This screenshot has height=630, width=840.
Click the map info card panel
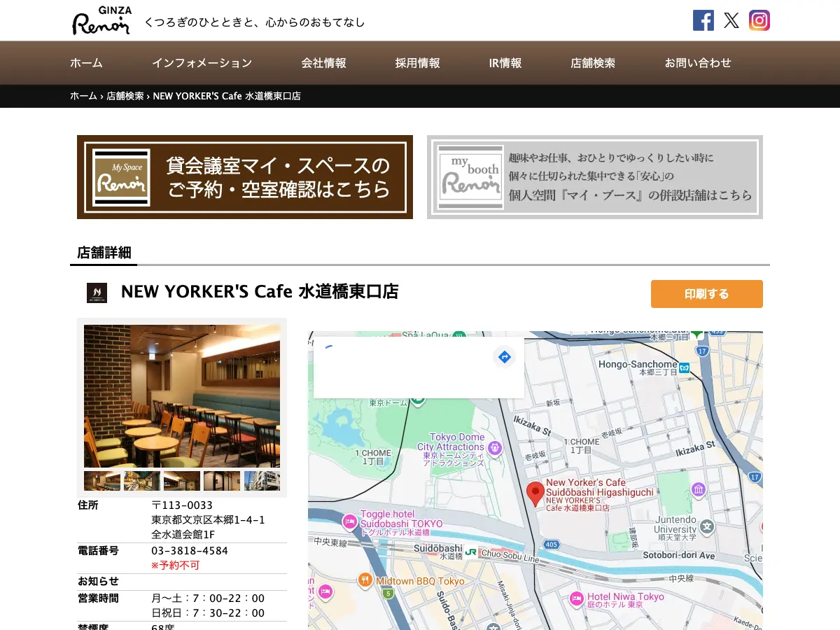[419, 367]
